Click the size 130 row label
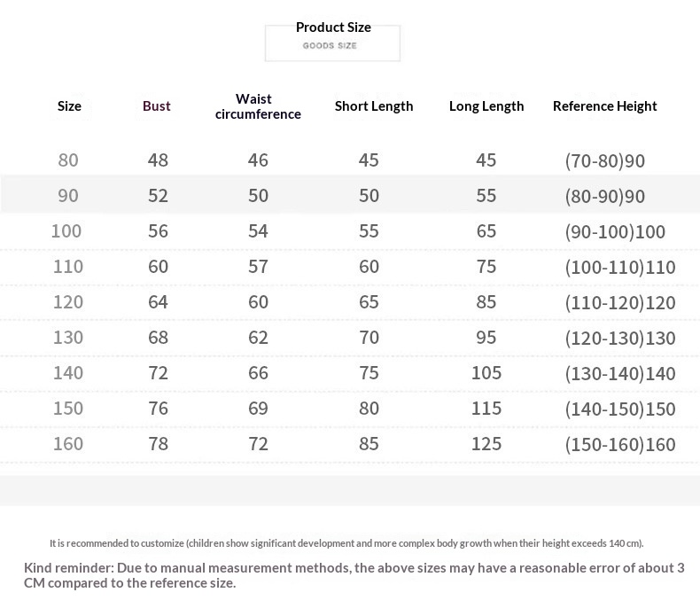Image resolution: width=700 pixels, height=608 pixels. [68, 338]
